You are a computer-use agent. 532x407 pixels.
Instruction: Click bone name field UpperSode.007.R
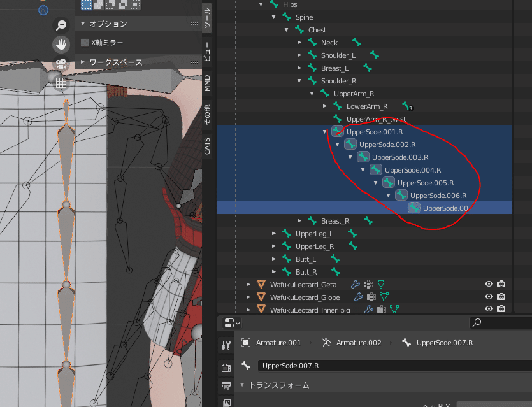(x=395, y=366)
